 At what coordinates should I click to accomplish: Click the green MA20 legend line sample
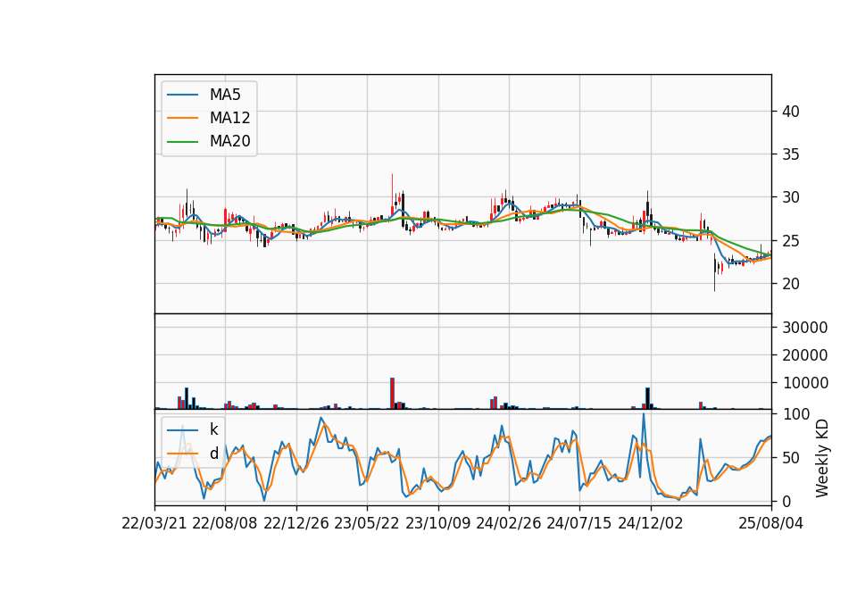[182, 142]
